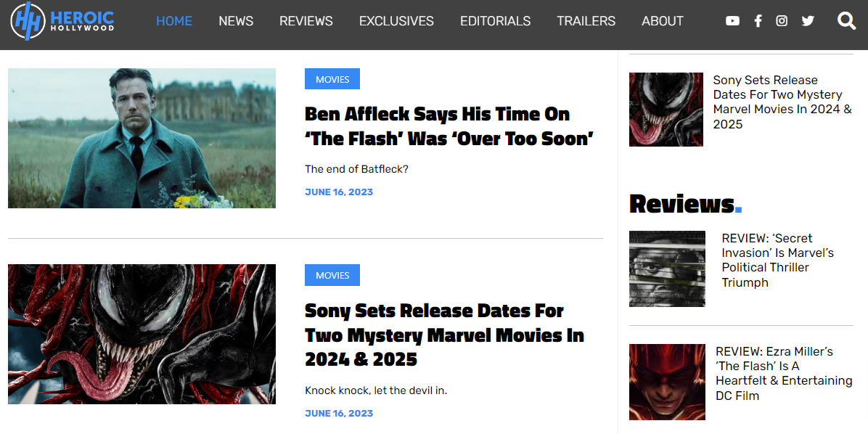Visit the Facebook page icon
Screen dimensions: 868x434
tap(758, 21)
